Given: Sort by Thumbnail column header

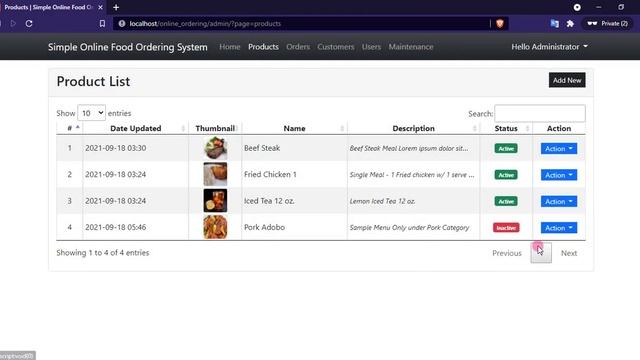Looking at the screenshot, I should point(215,128).
